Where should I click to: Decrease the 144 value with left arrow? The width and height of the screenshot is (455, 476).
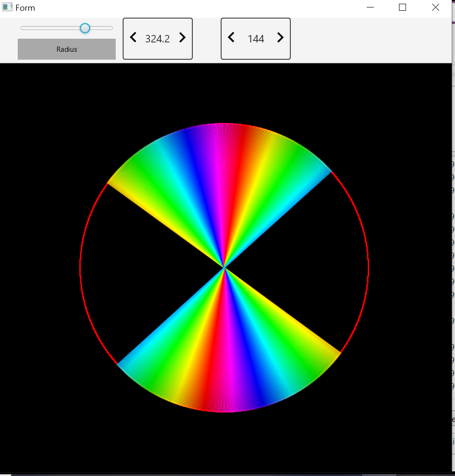[231, 38]
